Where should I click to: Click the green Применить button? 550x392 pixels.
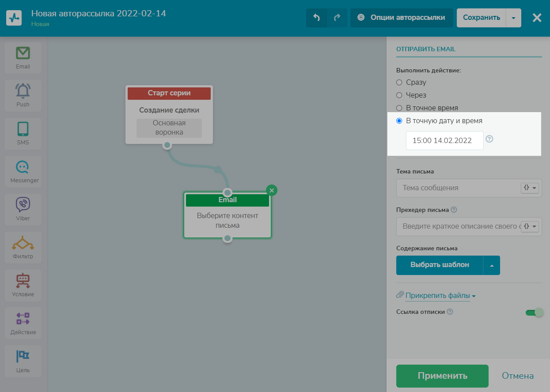pyautogui.click(x=442, y=376)
